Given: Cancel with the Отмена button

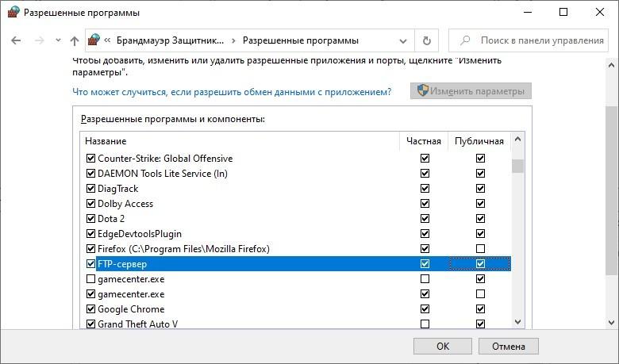Looking at the screenshot, I should 509,347.
